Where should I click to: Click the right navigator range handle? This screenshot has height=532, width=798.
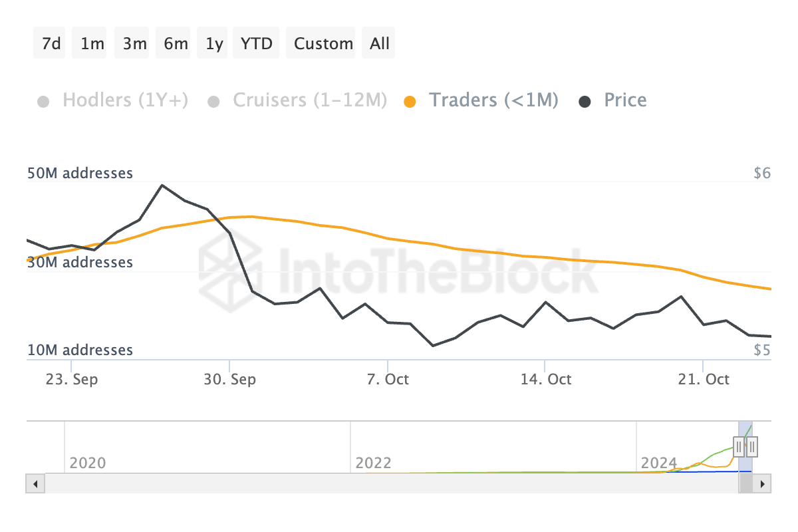pyautogui.click(x=753, y=445)
